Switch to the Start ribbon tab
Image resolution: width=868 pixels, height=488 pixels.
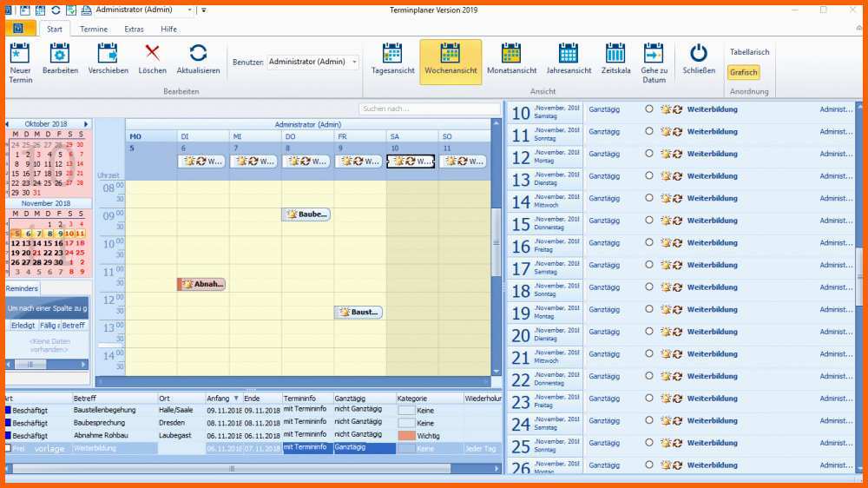(54, 29)
